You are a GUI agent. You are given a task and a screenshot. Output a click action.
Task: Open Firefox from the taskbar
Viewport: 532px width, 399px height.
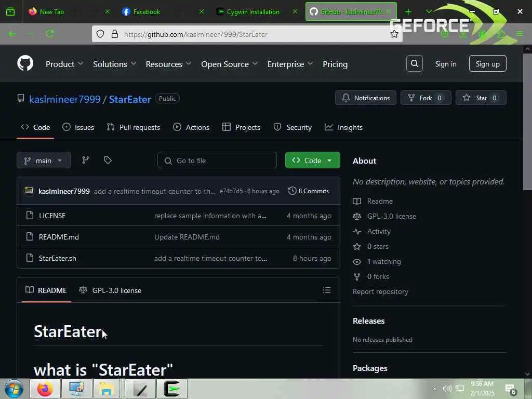[x=45, y=389]
